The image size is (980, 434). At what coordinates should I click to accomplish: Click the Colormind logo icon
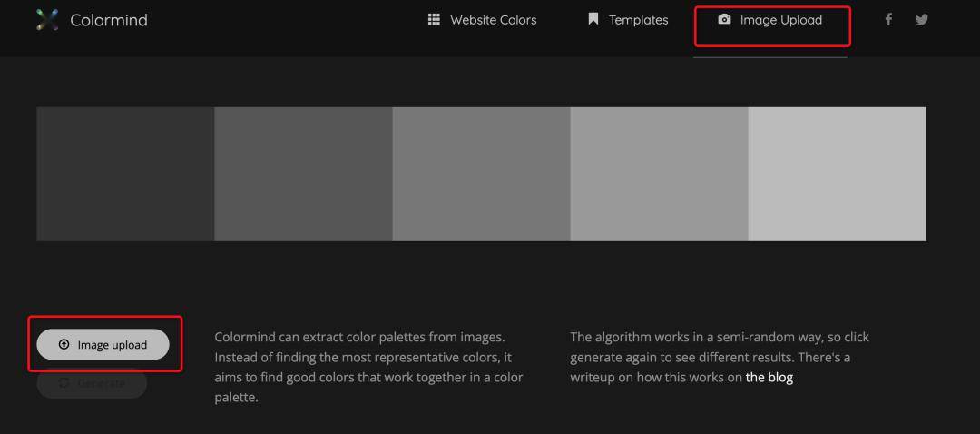click(47, 19)
